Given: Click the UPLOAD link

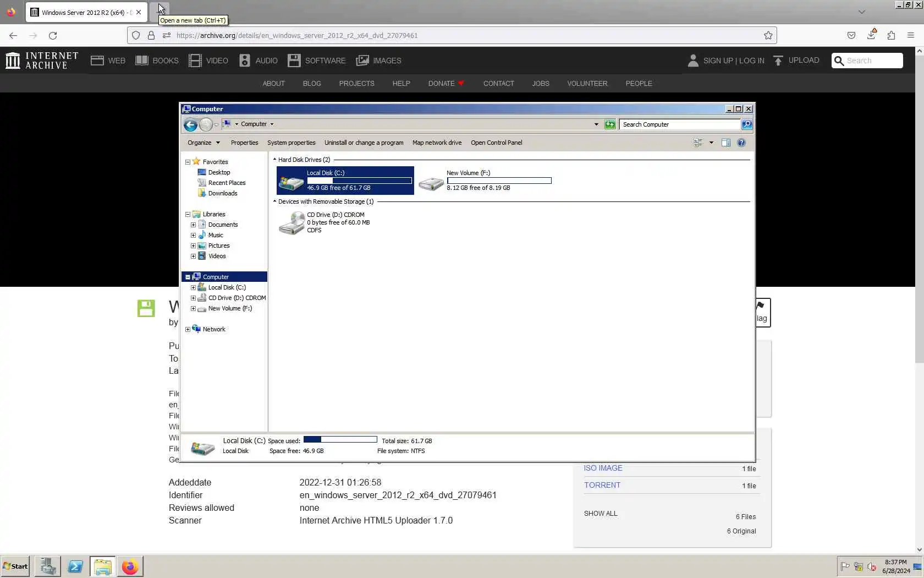Looking at the screenshot, I should [796, 61].
